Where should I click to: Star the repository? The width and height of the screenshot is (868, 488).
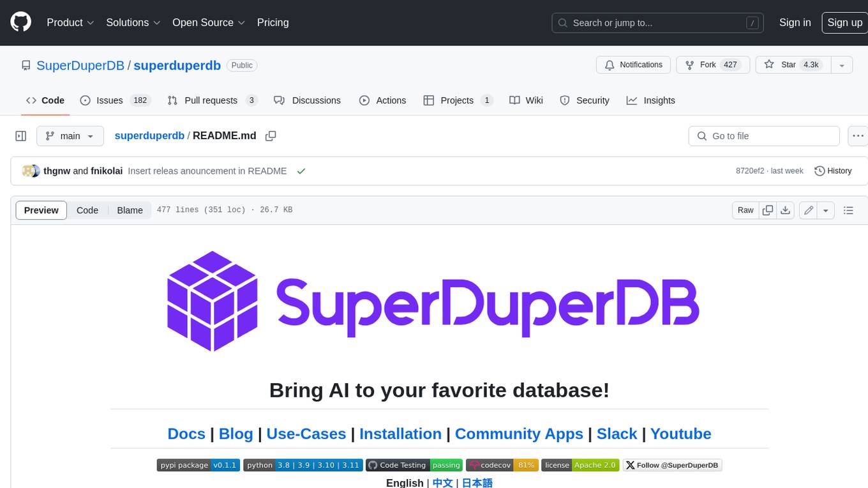[x=793, y=65]
